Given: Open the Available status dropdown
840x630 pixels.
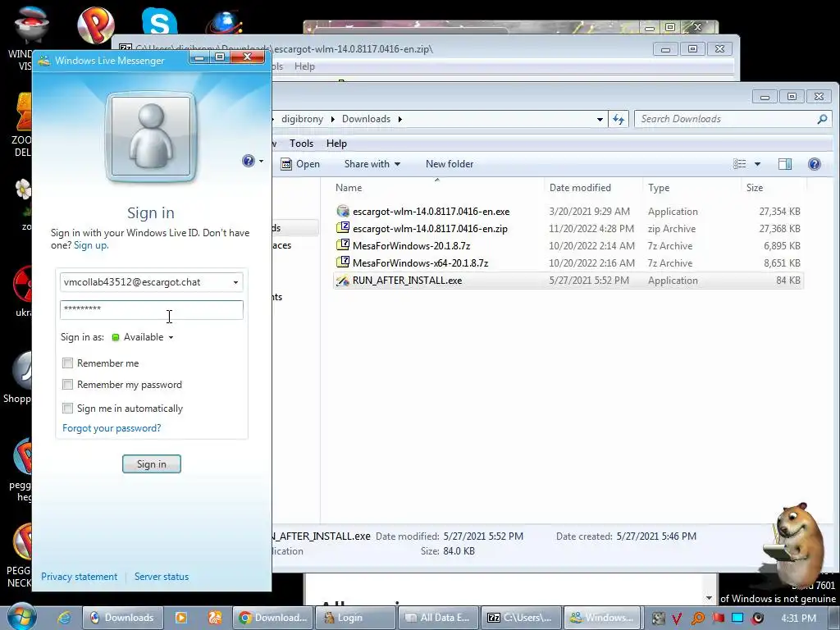Looking at the screenshot, I should [171, 337].
